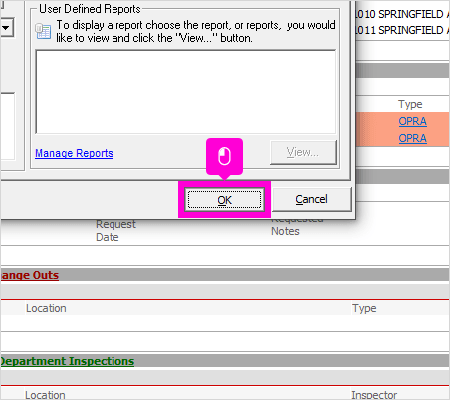Click the Type header above the OPRA links
This screenshot has height=400, width=450.
coord(410,104)
